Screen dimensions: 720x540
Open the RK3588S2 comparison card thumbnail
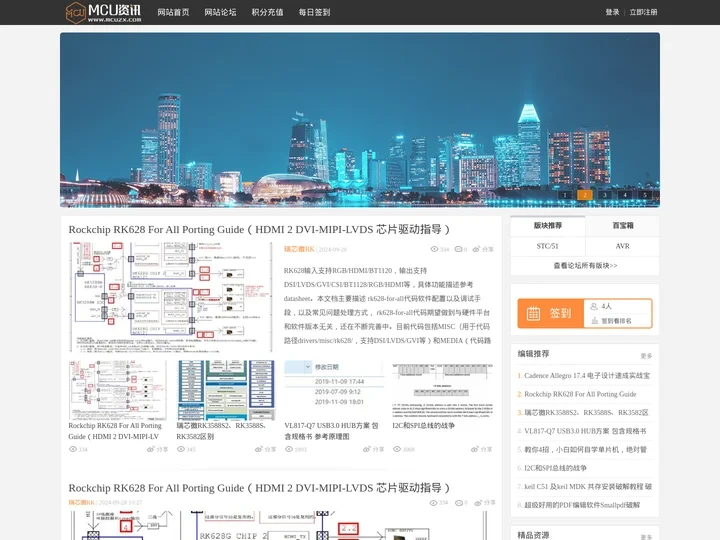(226, 390)
